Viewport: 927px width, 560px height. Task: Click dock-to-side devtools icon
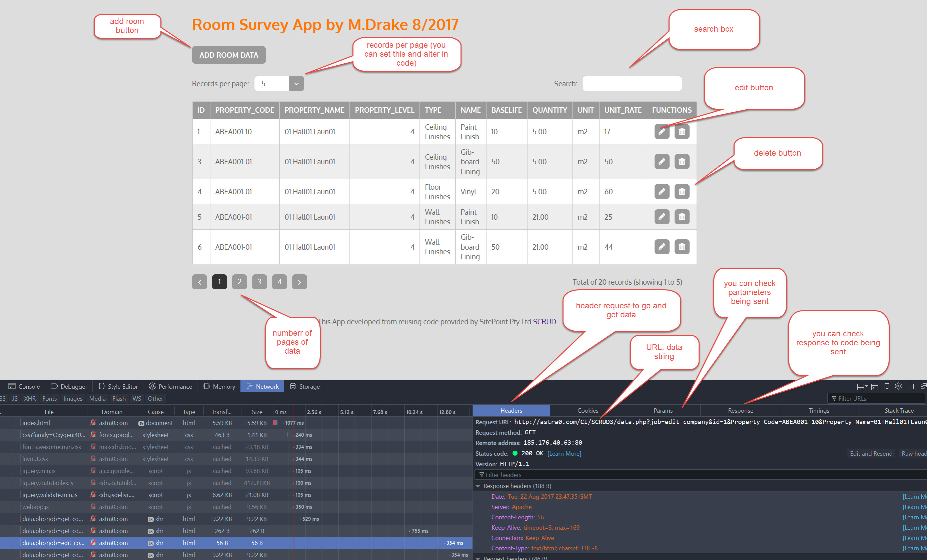pos(910,386)
